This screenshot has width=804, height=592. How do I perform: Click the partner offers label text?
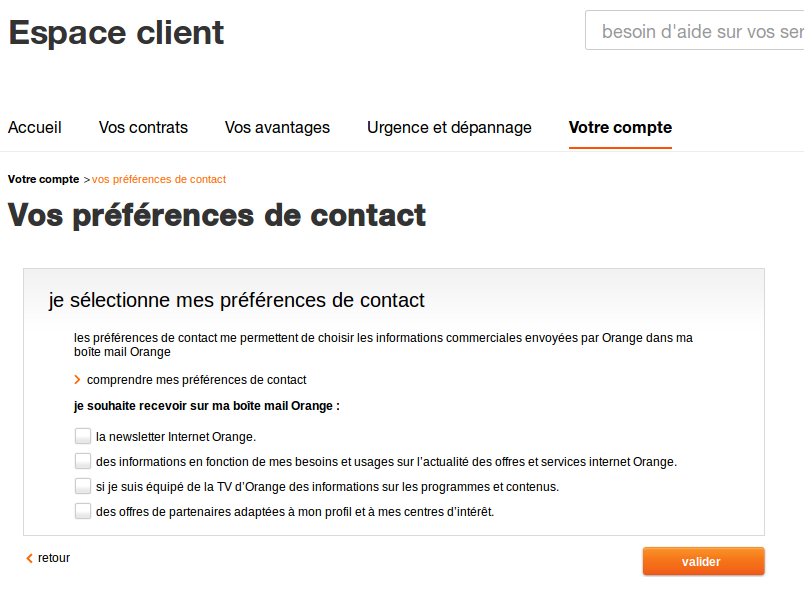[x=295, y=512]
